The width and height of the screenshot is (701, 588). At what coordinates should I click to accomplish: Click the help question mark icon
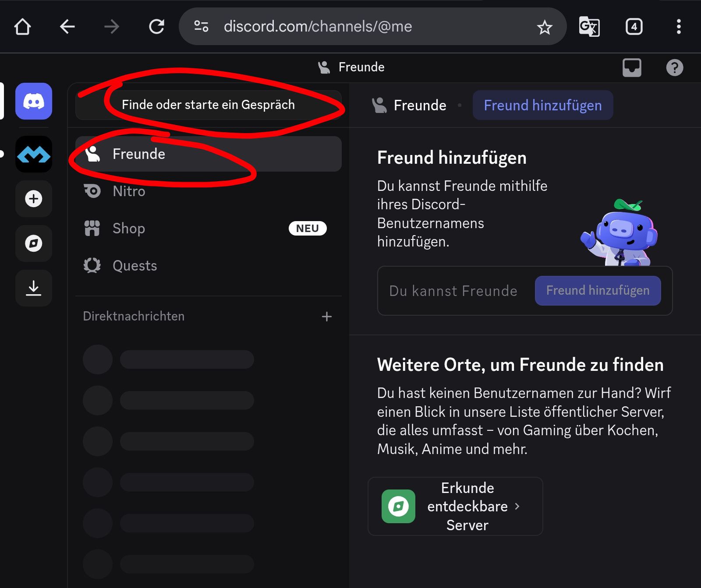point(674,67)
